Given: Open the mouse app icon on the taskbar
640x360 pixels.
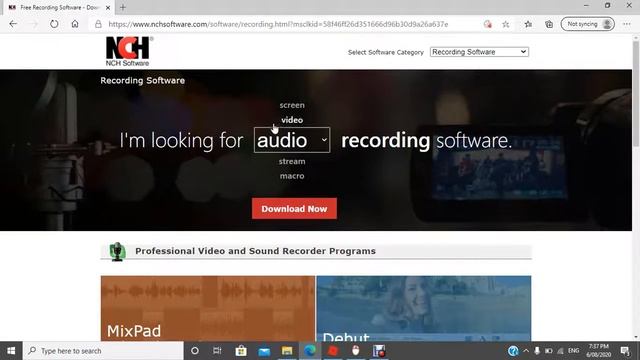Looking at the screenshot, I should pos(356,351).
